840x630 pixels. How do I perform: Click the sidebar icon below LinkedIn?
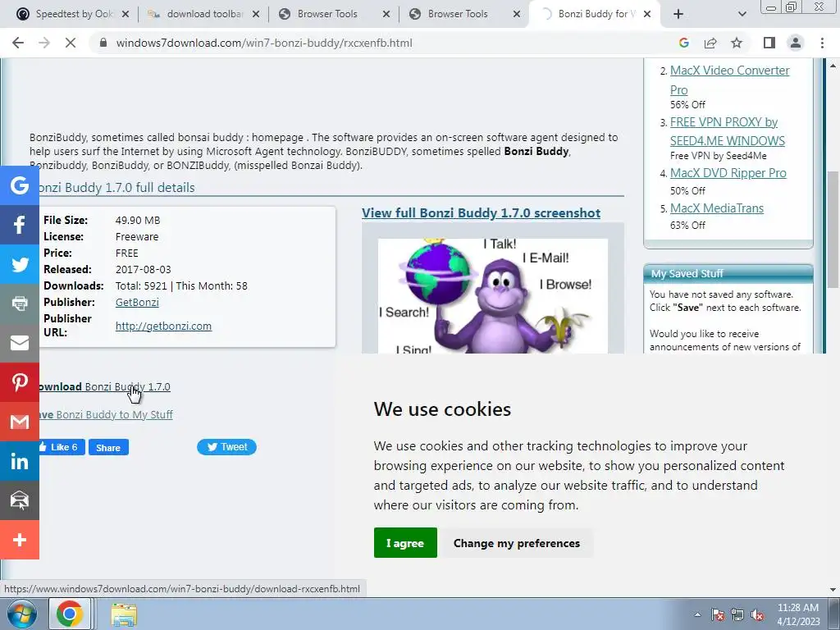[x=20, y=500]
